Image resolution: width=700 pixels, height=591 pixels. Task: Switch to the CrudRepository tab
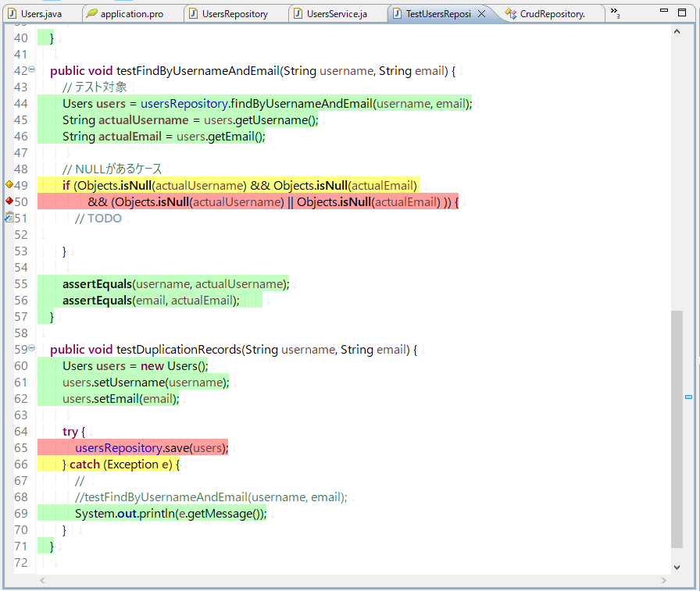[x=552, y=14]
